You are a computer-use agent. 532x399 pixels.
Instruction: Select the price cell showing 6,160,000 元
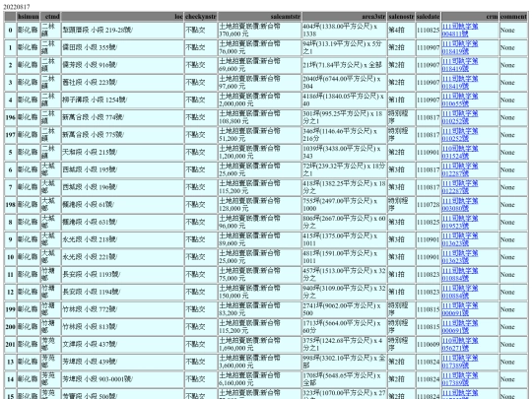pyautogui.click(x=259, y=379)
